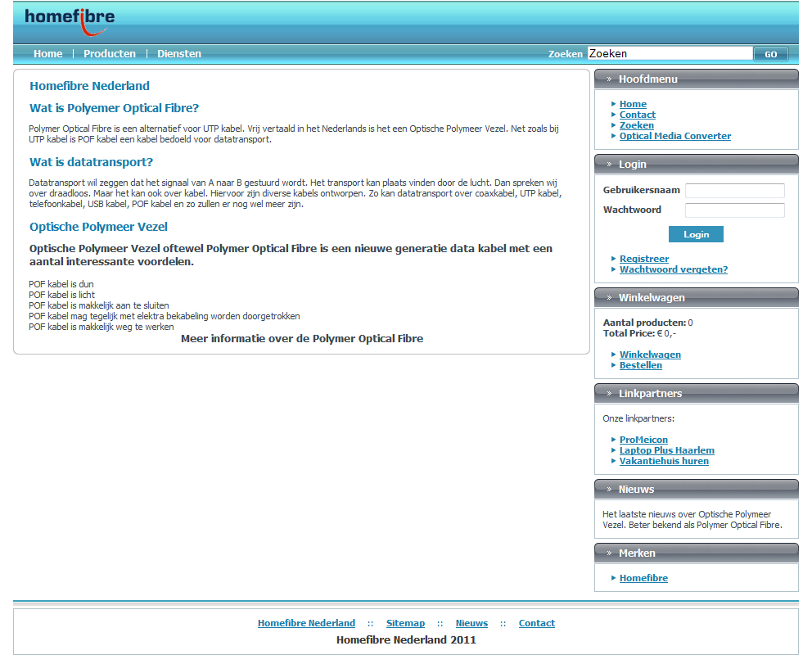Click the Wachtwoord vergeten? link
The width and height of the screenshot is (812, 664).
673,269
